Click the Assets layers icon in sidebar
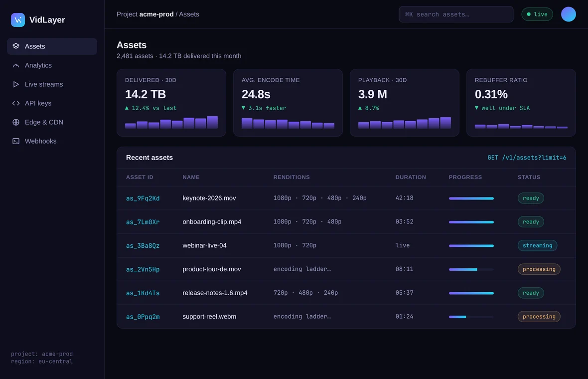Screen dimensions: 588x379 [x=16, y=46]
